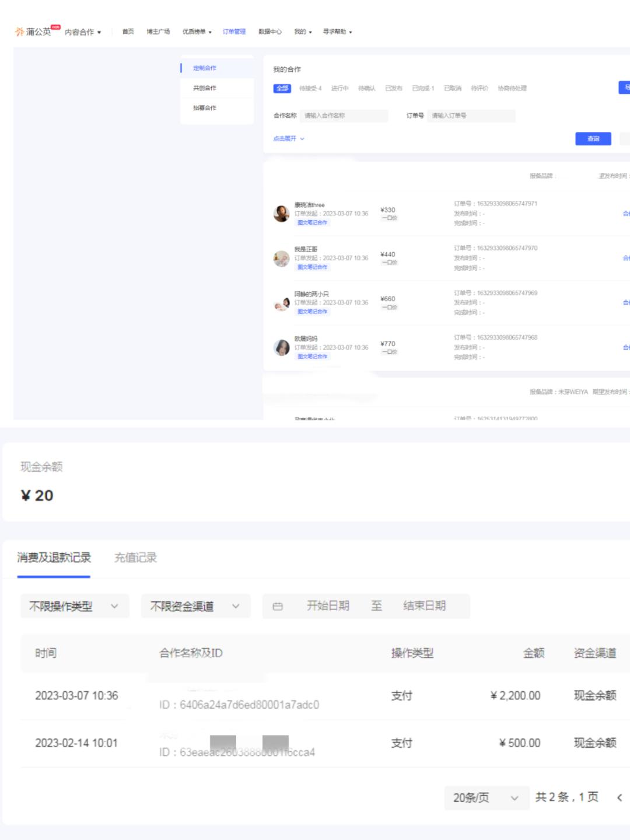This screenshot has width=630, height=840.
Task: Click the previous-page chevron in pagination
Action: [x=619, y=798]
